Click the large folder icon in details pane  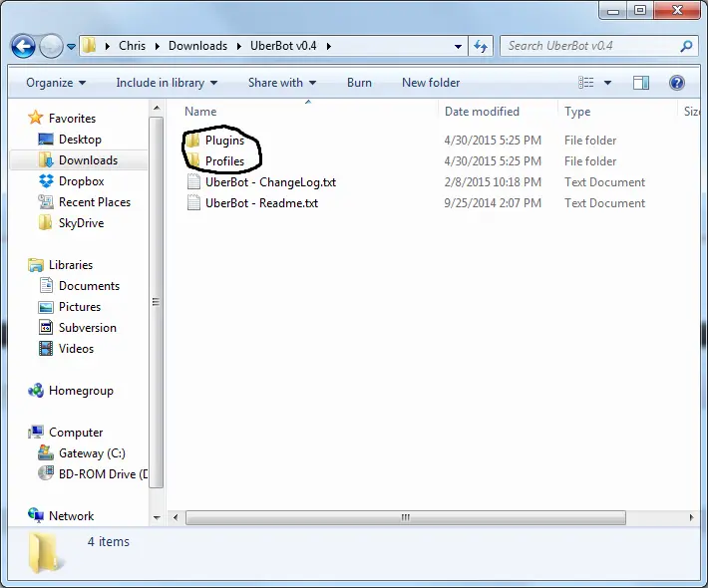[45, 552]
